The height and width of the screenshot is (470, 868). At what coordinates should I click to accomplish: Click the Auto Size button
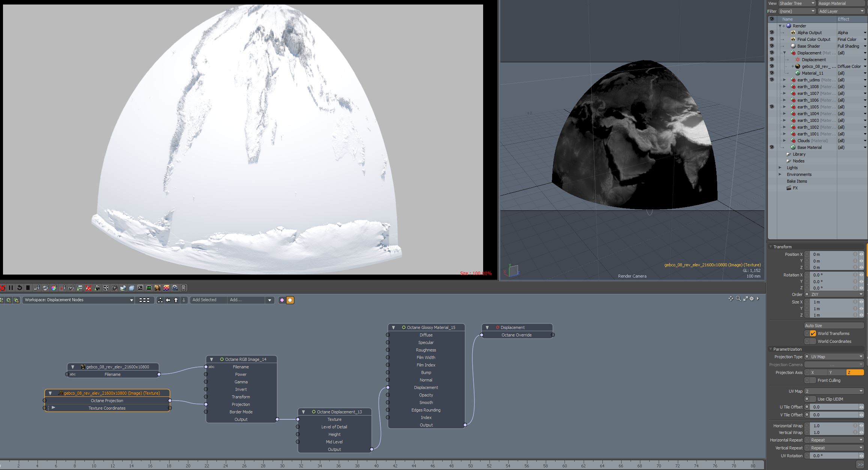[x=834, y=326]
